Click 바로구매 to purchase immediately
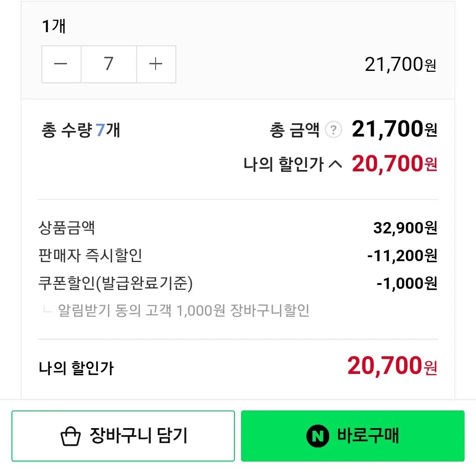476x473 pixels. [353, 436]
